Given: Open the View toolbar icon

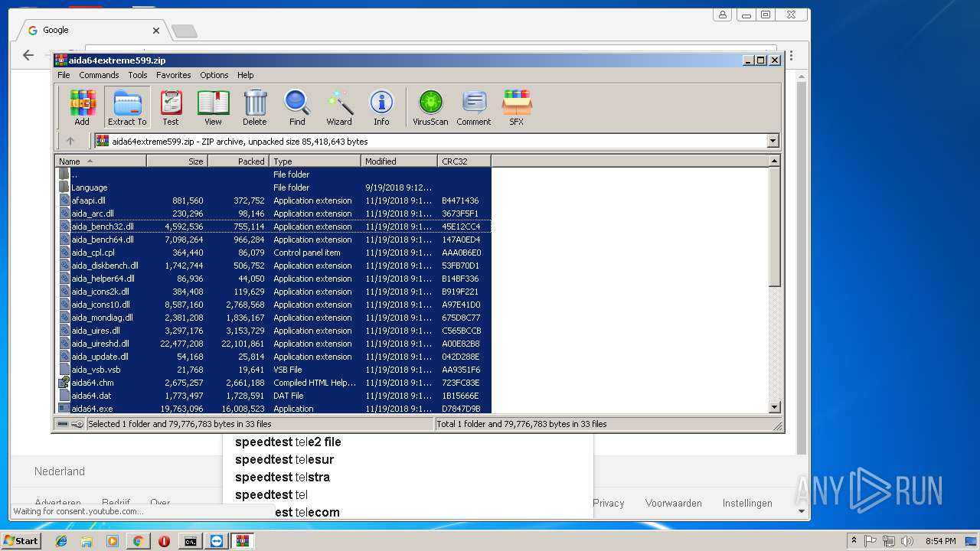Looking at the screenshot, I should [x=213, y=107].
